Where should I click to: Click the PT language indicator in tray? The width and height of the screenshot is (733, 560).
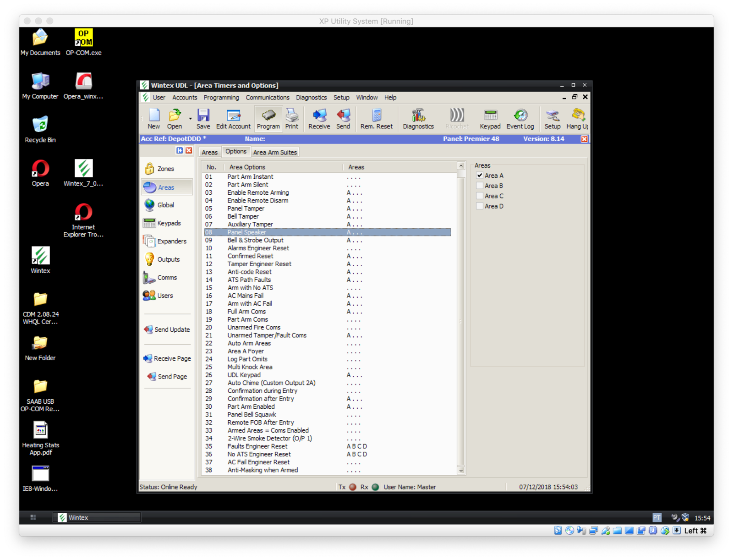[657, 518]
